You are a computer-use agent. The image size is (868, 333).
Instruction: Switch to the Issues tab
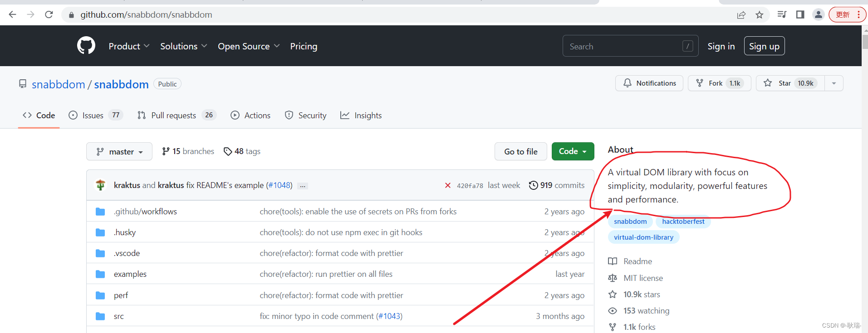tap(95, 116)
